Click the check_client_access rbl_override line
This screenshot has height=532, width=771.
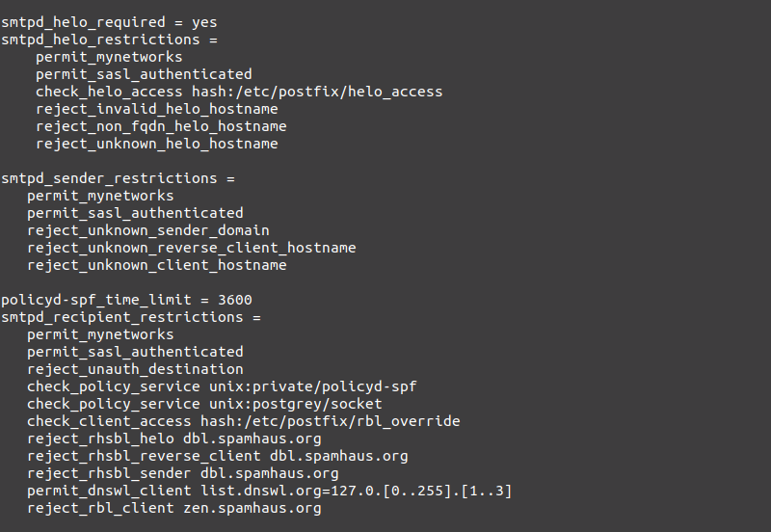coord(243,421)
